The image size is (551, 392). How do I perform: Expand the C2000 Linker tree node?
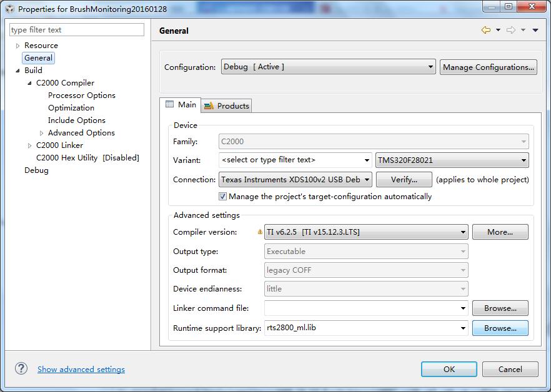pos(29,145)
